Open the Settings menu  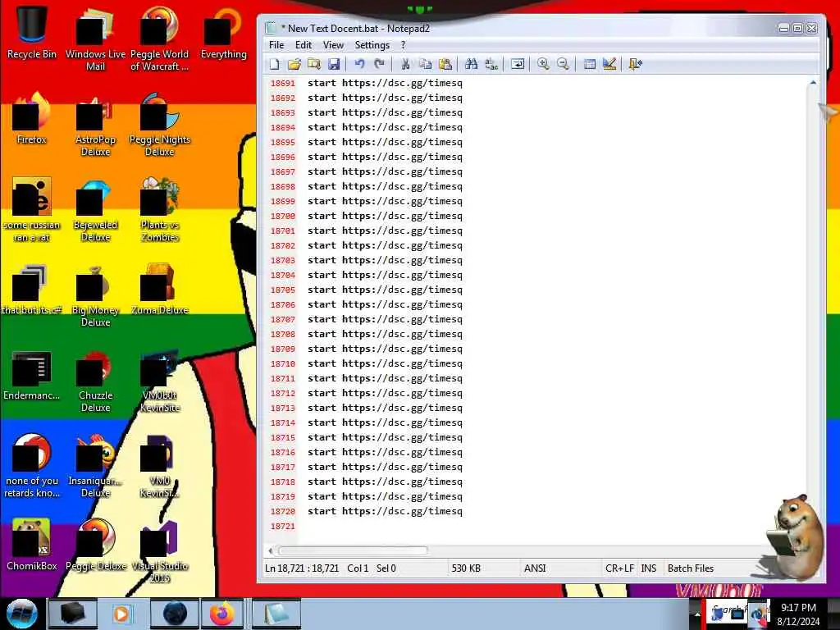tap(372, 45)
